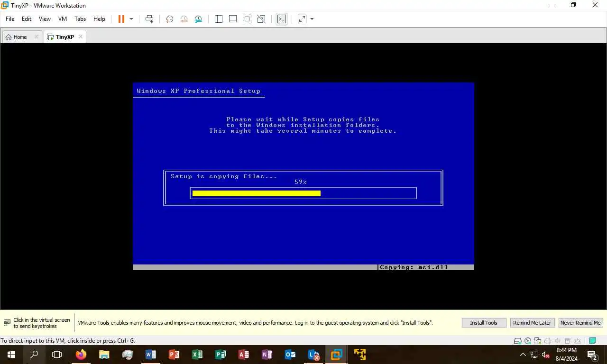Screen dimensions: 607x364
Task: Open the Windows Start menu
Action: pos(11,355)
